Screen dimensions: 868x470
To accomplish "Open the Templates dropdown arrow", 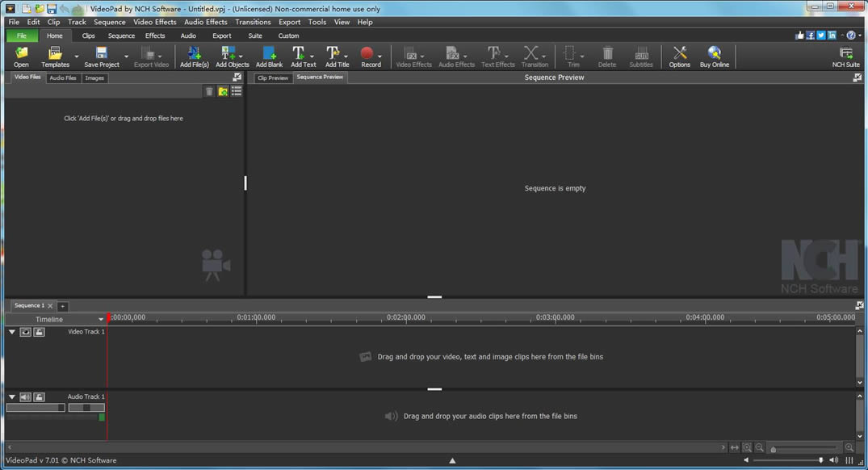I will (77, 56).
